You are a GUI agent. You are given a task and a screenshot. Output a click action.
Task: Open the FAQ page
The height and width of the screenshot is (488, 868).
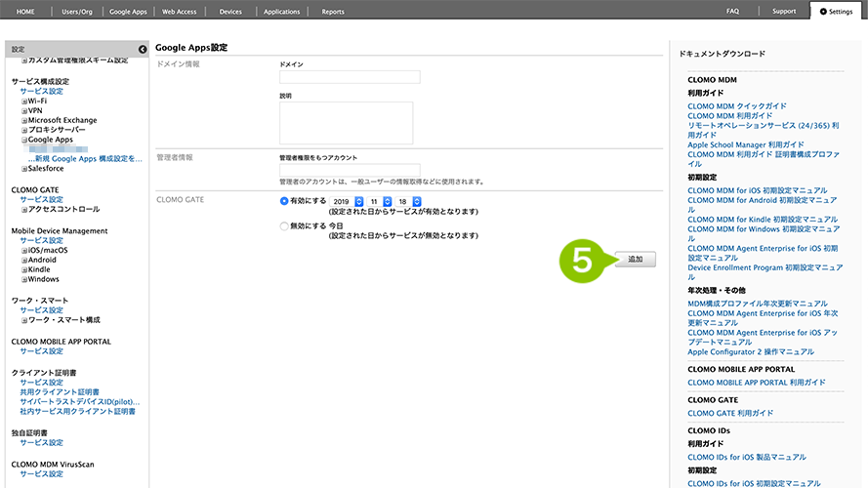732,11
